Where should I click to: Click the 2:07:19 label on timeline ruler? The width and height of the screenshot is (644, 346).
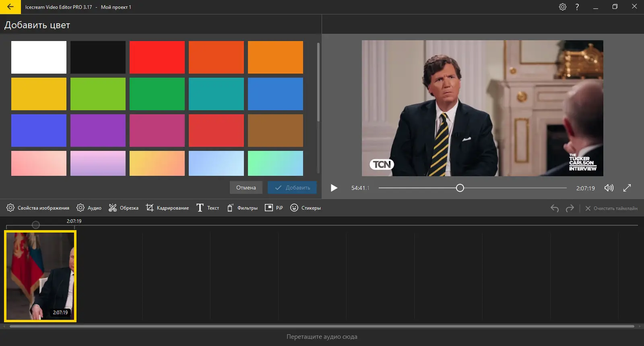click(x=74, y=221)
